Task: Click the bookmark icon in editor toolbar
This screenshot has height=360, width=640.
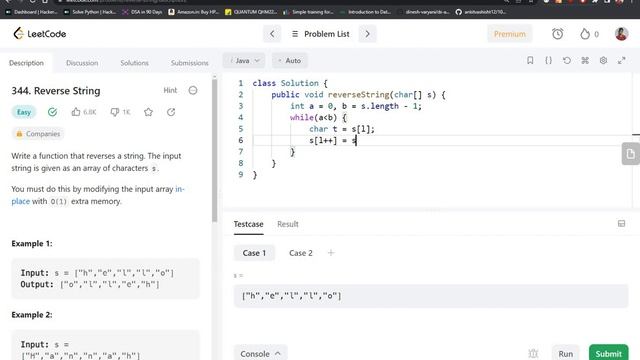Action: click(x=530, y=60)
